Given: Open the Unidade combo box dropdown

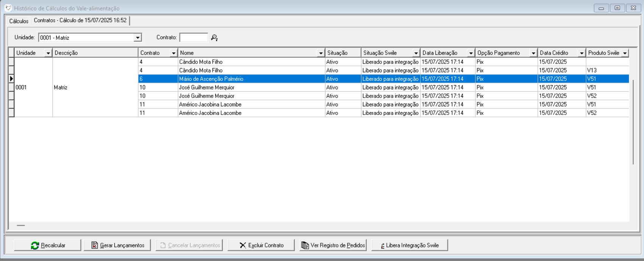Looking at the screenshot, I should pos(138,37).
